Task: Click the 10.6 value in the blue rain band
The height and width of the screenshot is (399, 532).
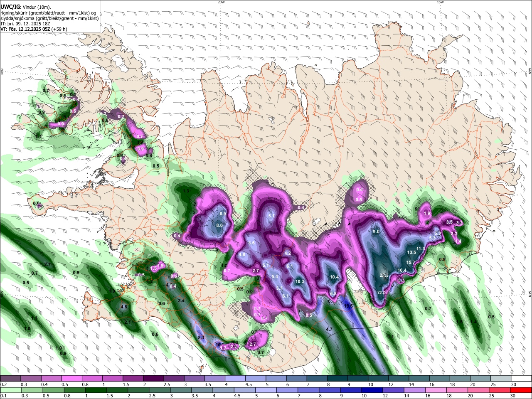Action: point(348,306)
